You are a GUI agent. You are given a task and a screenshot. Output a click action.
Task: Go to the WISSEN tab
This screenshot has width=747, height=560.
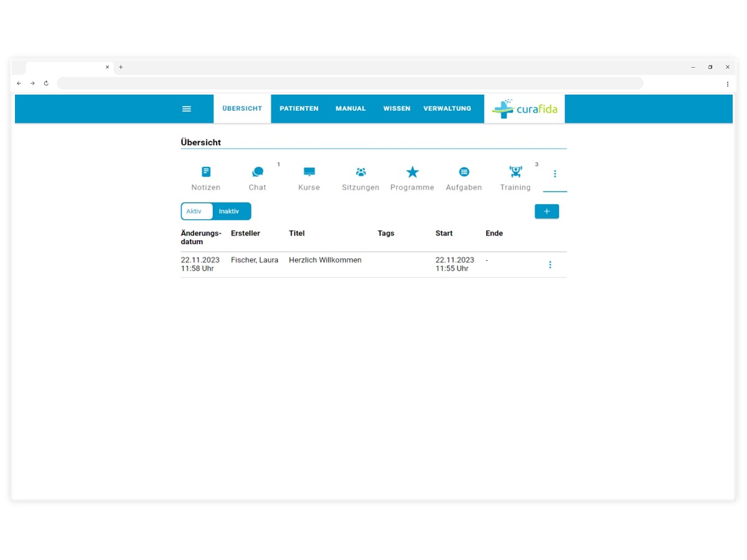397,108
